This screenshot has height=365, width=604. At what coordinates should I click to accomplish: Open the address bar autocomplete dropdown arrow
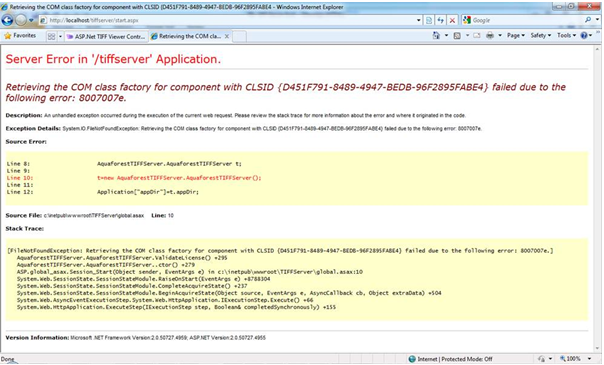(x=419, y=20)
